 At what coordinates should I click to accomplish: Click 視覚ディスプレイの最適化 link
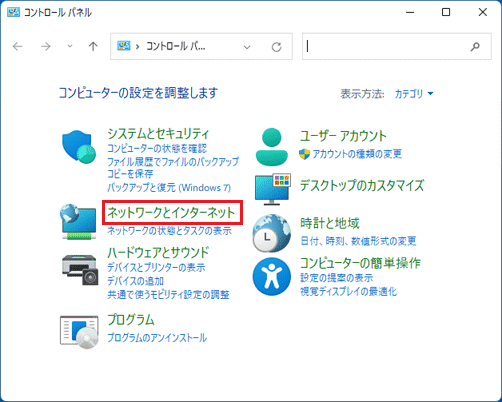tap(349, 292)
